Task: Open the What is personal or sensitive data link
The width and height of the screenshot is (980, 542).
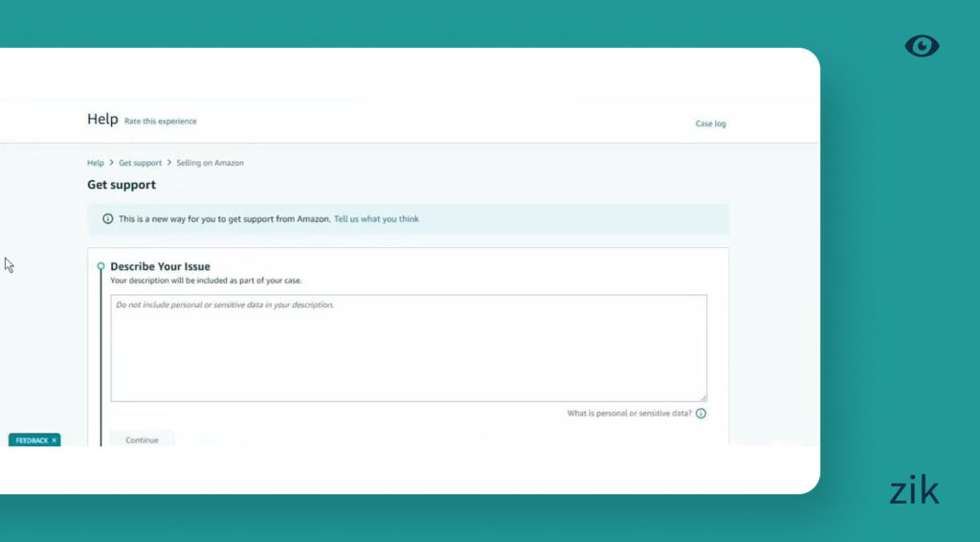Action: (629, 414)
